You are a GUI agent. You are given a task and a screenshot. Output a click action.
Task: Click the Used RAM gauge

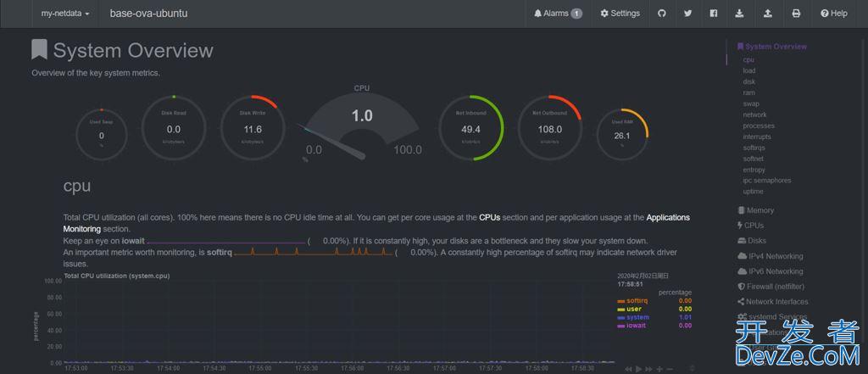(622, 133)
